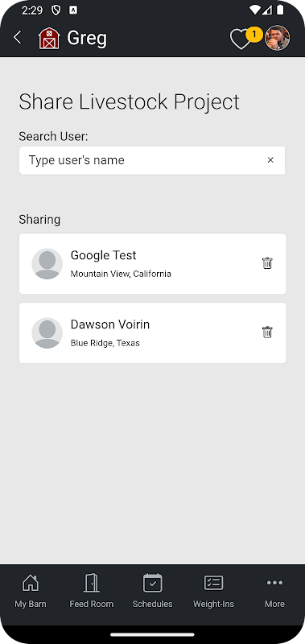Tap the Greg project title

[87, 39]
